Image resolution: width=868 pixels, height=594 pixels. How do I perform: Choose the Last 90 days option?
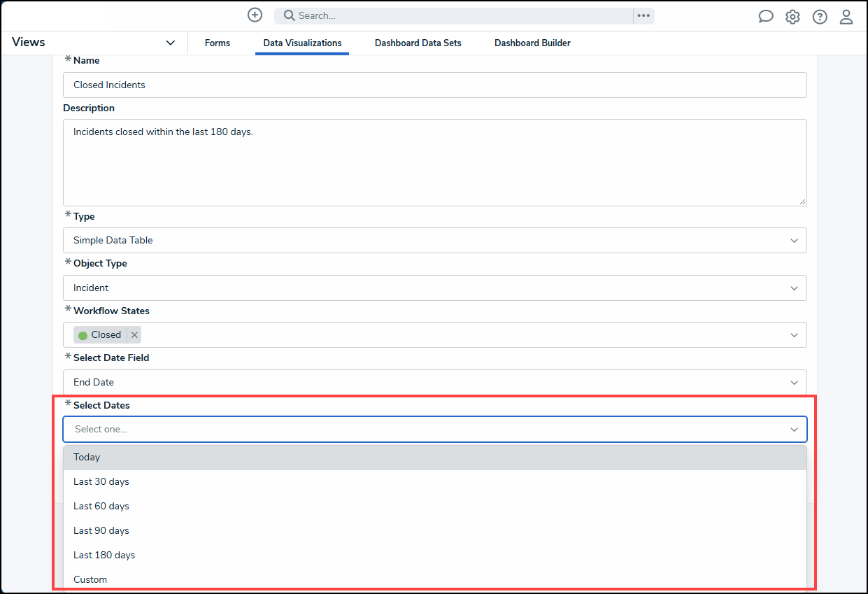[434, 531]
